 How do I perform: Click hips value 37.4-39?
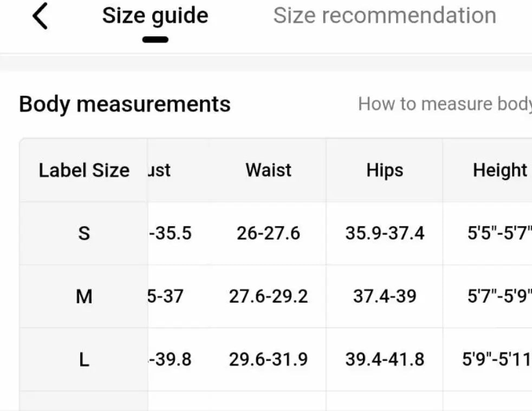(385, 296)
